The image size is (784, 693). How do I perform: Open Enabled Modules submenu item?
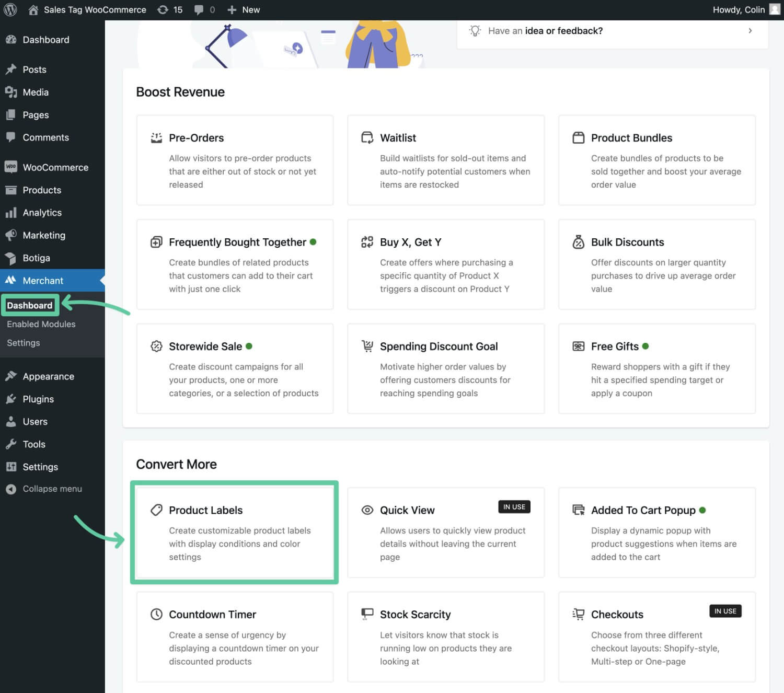point(41,324)
